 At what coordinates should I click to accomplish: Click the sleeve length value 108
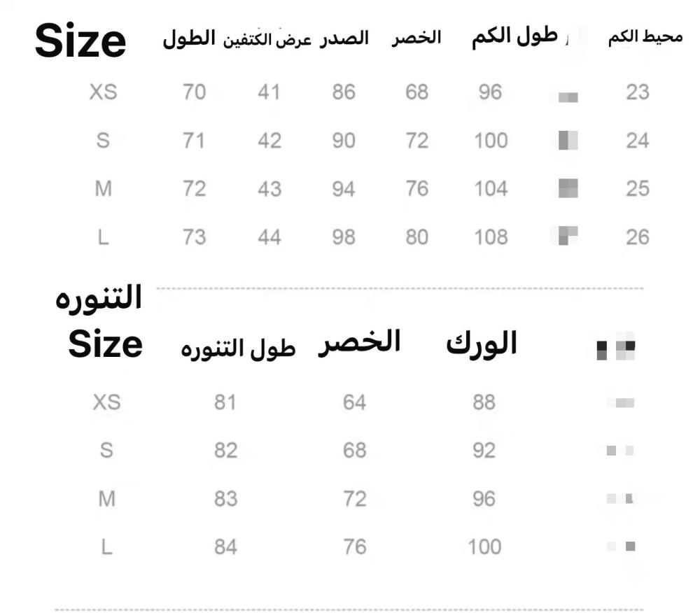tap(491, 237)
